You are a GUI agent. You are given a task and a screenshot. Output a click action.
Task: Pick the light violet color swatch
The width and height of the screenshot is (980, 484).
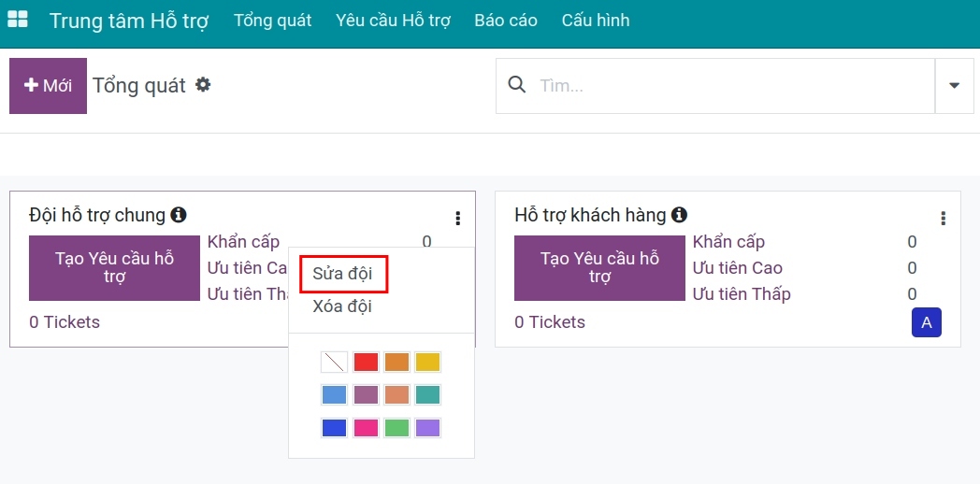pyautogui.click(x=428, y=428)
